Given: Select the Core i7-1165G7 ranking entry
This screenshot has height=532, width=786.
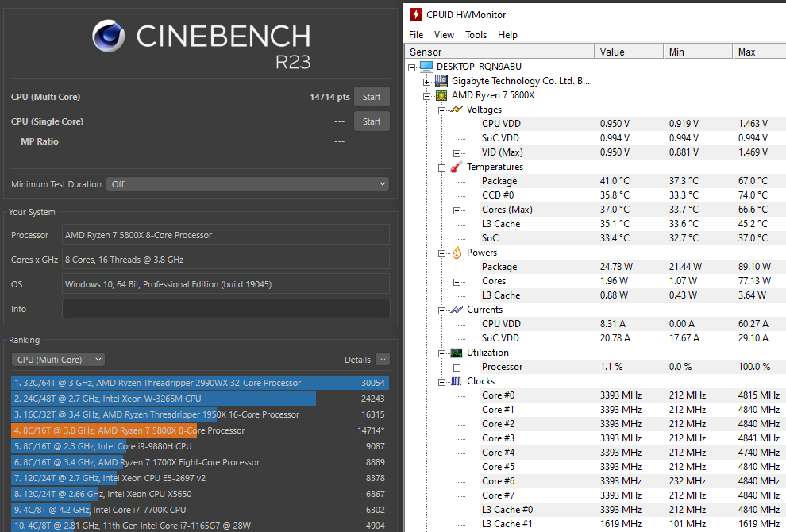Looking at the screenshot, I should [200, 526].
